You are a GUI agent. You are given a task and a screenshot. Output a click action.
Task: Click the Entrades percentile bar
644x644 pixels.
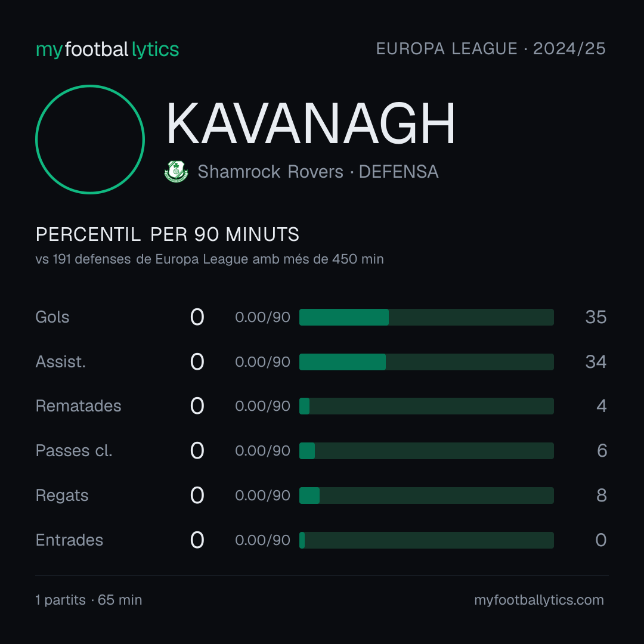426,540
